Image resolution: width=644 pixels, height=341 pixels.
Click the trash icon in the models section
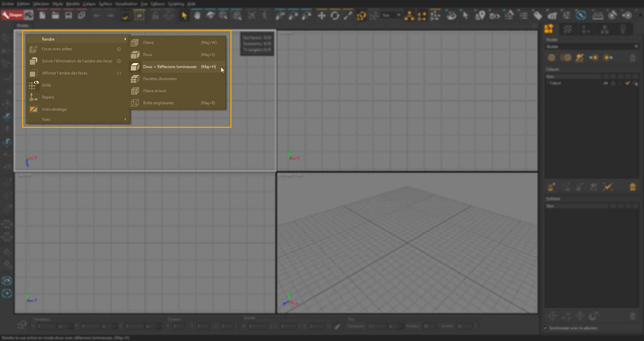[x=633, y=58]
